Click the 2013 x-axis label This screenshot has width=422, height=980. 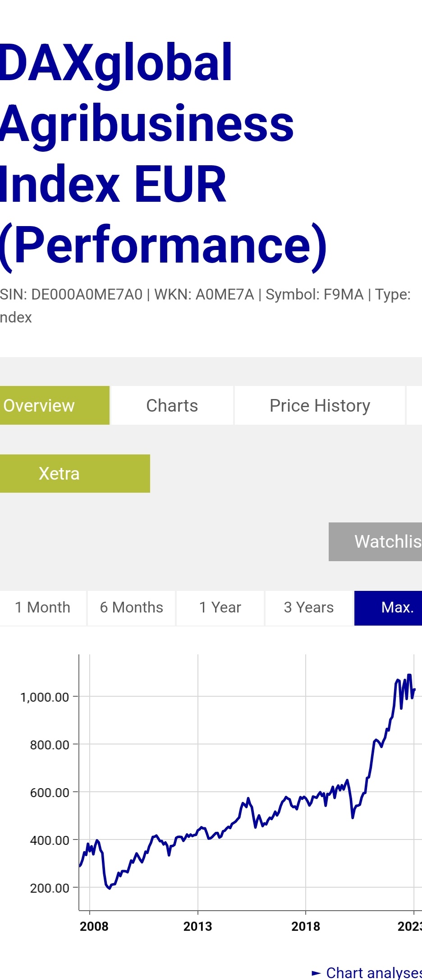point(197,926)
